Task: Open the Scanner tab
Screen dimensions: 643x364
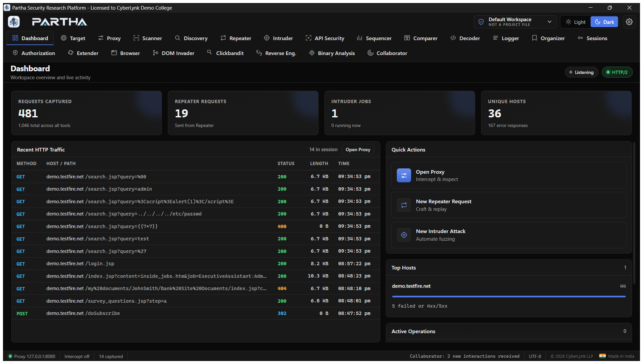Action: click(x=147, y=38)
